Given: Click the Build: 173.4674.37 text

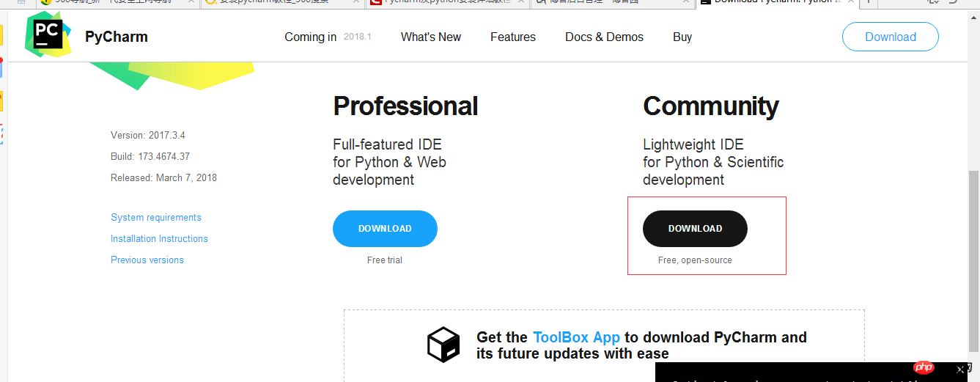Looking at the screenshot, I should [150, 157].
